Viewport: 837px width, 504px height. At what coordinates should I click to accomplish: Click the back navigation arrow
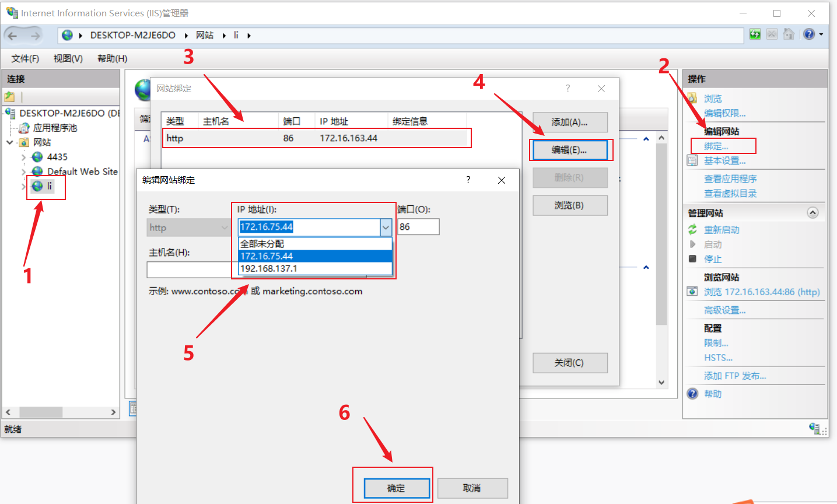click(x=12, y=34)
